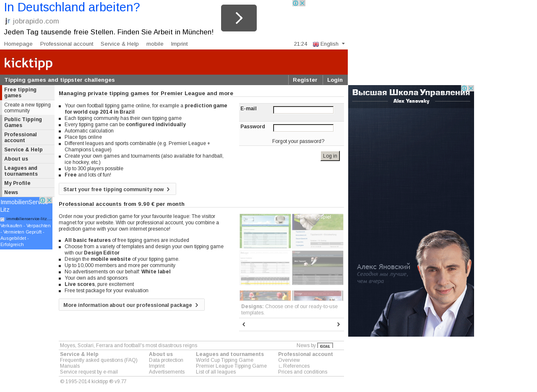Show previous design template
The height and width of the screenshot is (392, 537).
[244, 325]
